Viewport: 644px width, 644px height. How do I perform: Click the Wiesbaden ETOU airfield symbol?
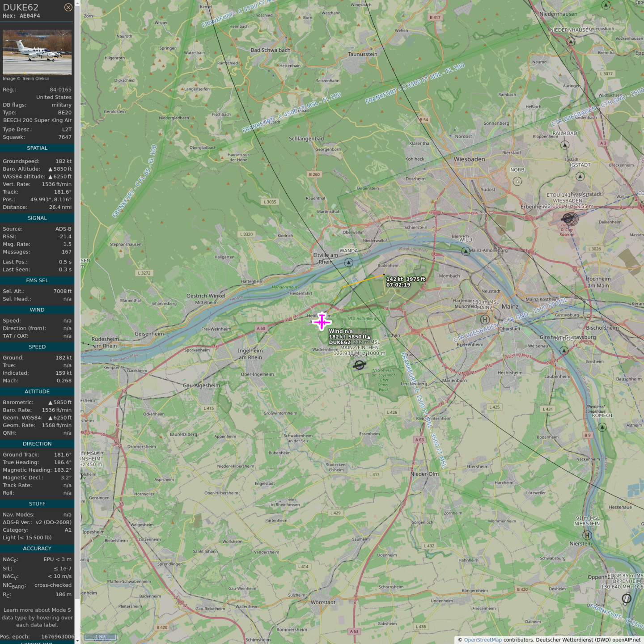(x=569, y=219)
